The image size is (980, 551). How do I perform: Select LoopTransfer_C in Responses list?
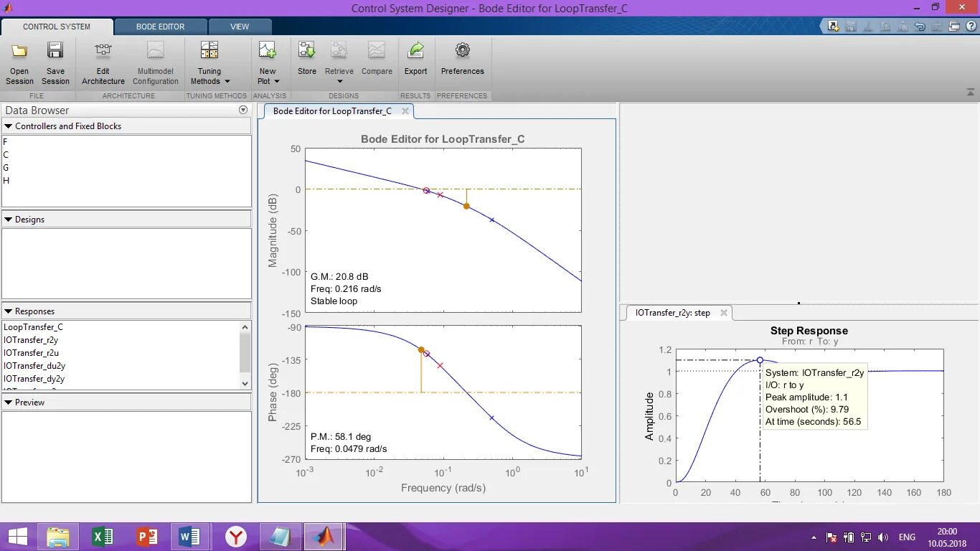click(x=121, y=327)
